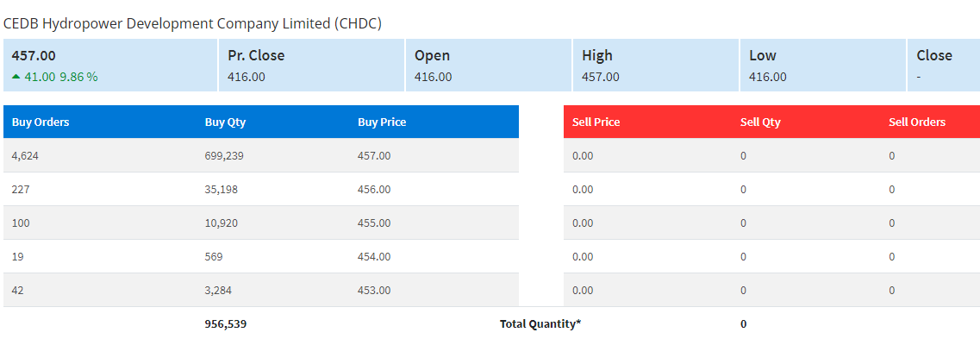Click the Sell Orders column header
The width and height of the screenshot is (980, 345).
click(917, 122)
